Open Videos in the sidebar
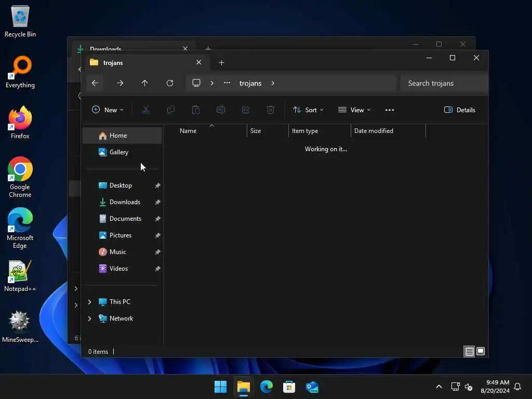 click(119, 269)
